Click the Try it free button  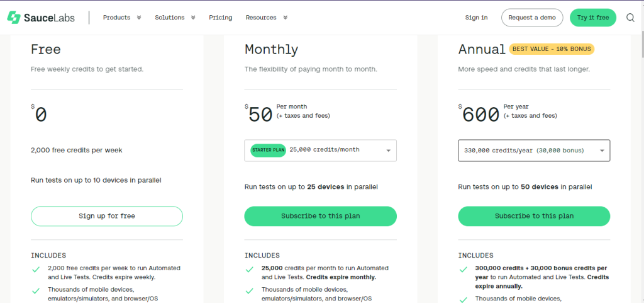tap(592, 18)
